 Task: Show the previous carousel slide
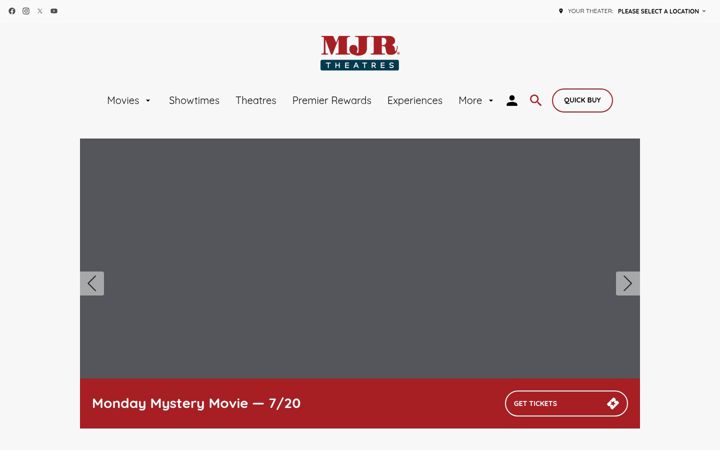click(92, 283)
